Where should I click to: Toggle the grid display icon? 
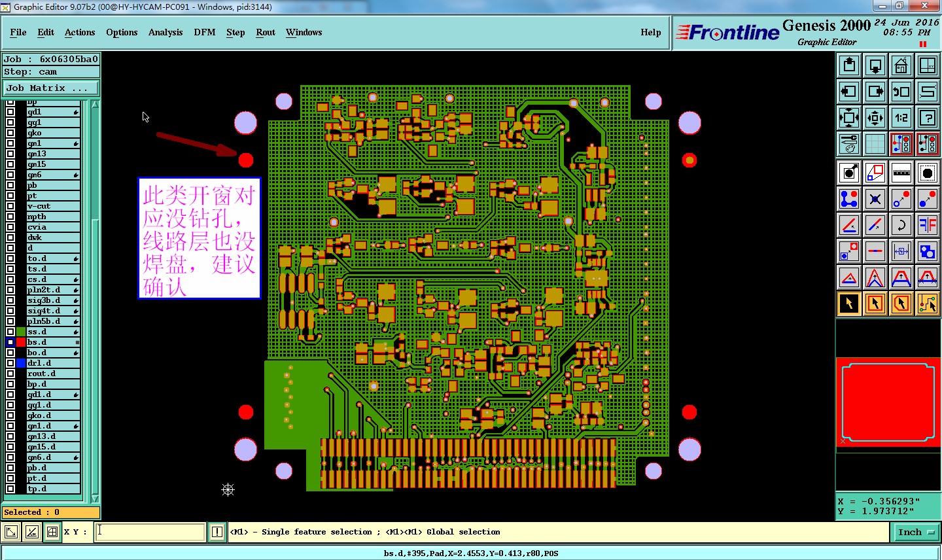(875, 144)
